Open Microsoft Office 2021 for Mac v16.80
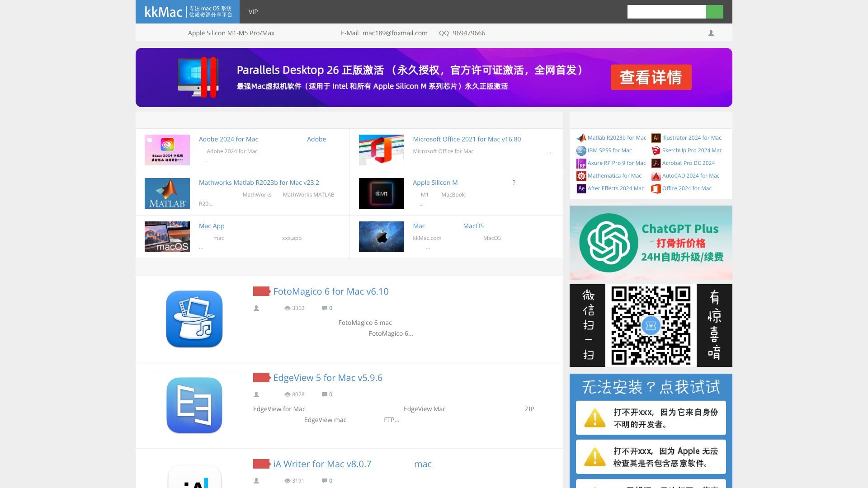 [467, 139]
